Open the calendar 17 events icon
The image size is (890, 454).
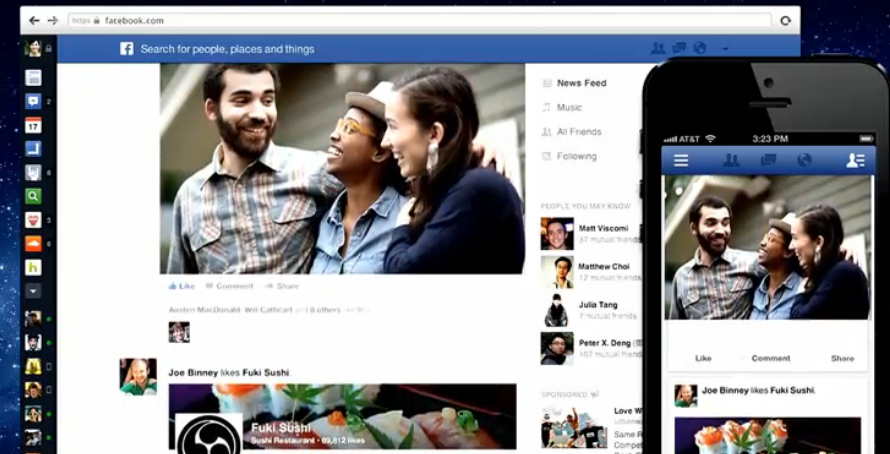tap(33, 125)
